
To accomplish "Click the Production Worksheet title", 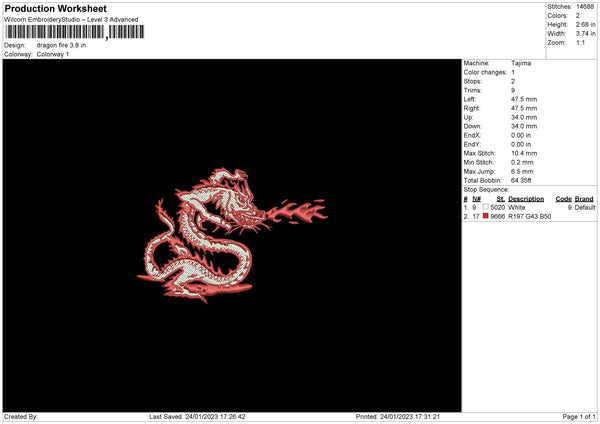I will [55, 8].
